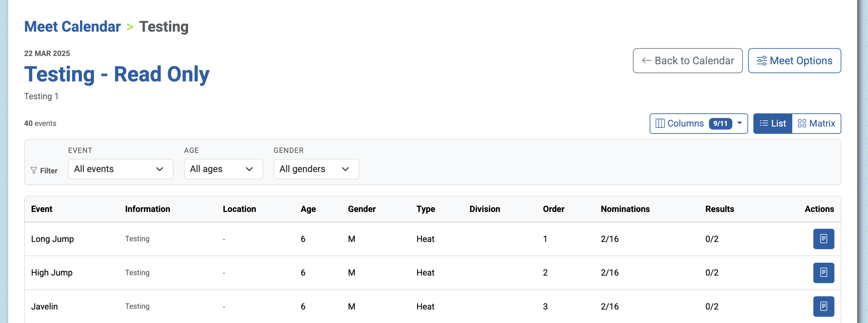Click the Information column header

click(148, 209)
